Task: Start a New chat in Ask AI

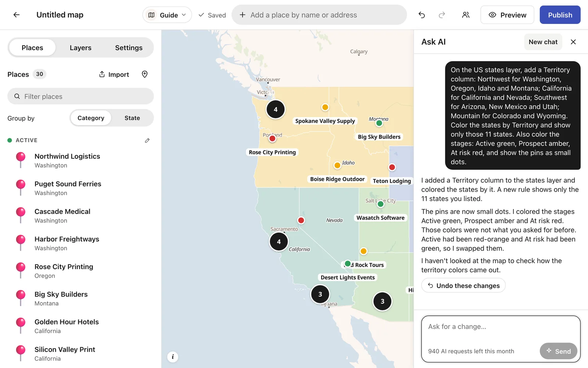Action: [x=543, y=42]
